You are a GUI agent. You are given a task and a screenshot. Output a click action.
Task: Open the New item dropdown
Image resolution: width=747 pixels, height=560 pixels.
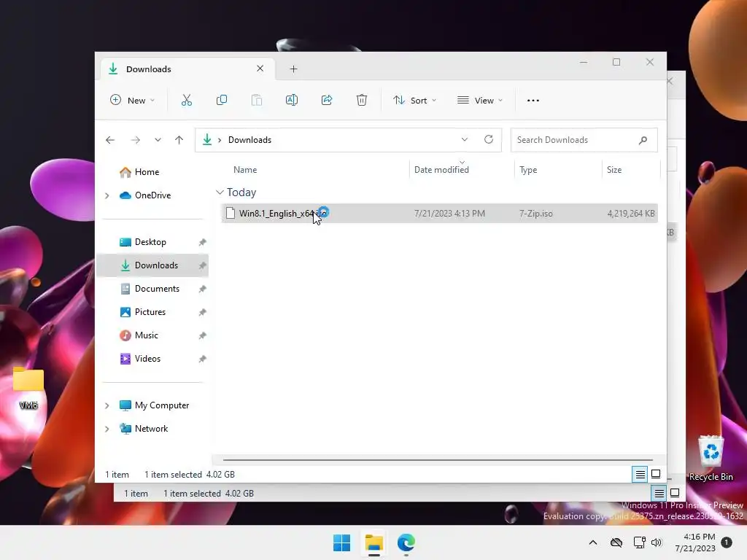click(x=133, y=101)
